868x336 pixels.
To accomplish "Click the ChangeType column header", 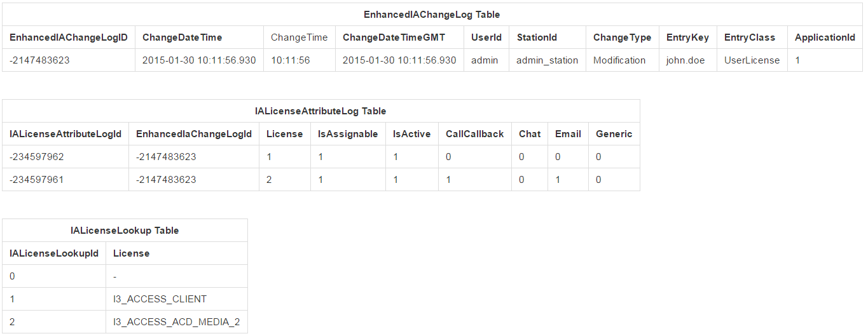I will point(622,37).
